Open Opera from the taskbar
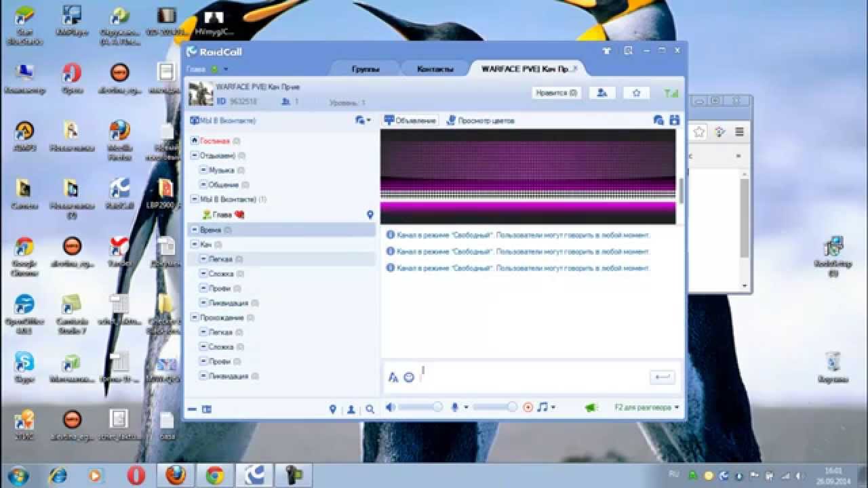The width and height of the screenshot is (868, 488). pos(136,475)
